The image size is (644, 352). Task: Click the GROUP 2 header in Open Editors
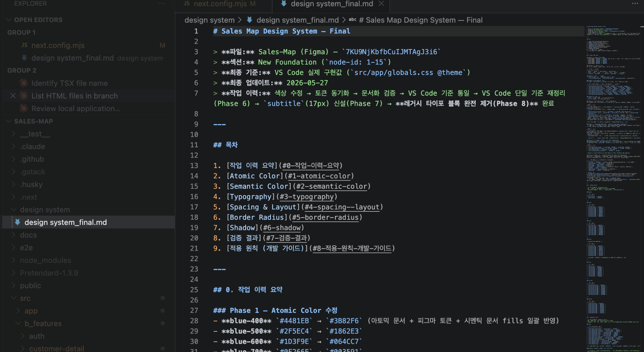click(x=22, y=70)
